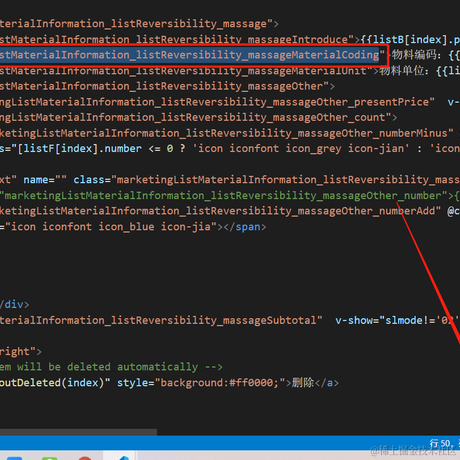Viewport: 460px width, 460px height.
Task: Click the 'class' attribute after name=""
Action: pos(89,180)
